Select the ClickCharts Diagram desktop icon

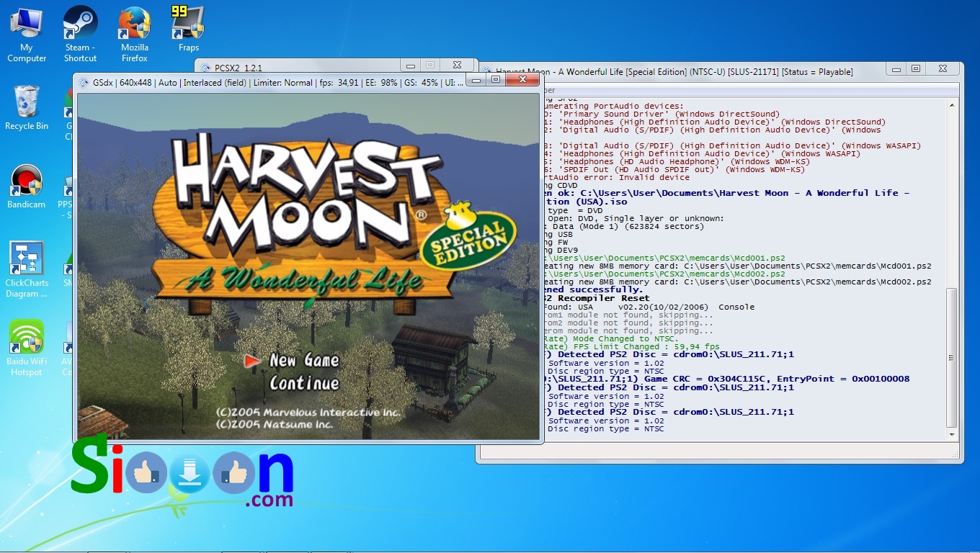point(27,270)
